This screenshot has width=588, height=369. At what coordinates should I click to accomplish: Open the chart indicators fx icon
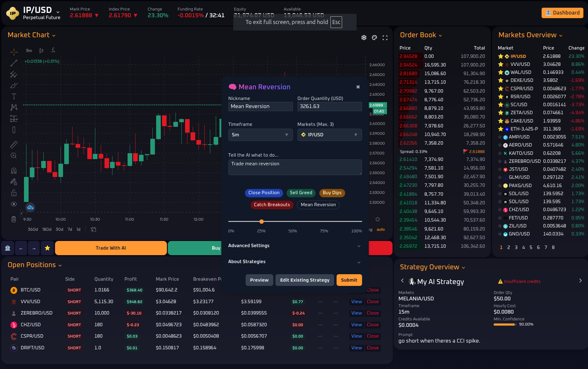tap(53, 50)
